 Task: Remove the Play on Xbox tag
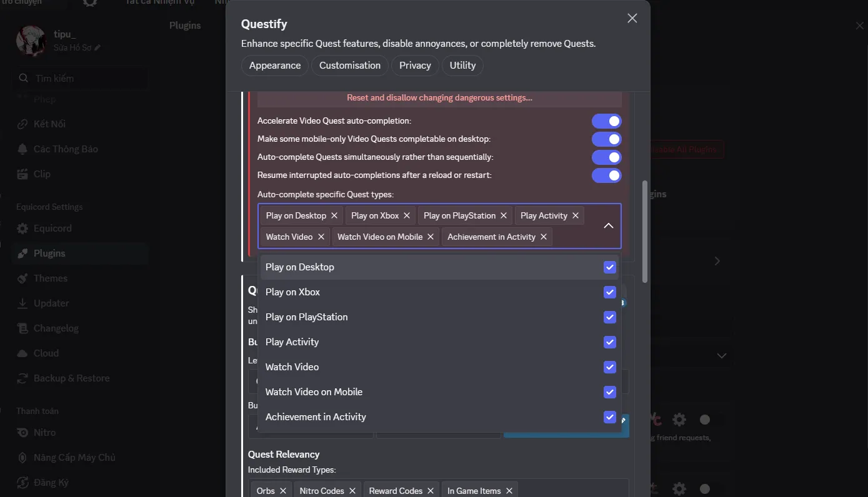[407, 215]
